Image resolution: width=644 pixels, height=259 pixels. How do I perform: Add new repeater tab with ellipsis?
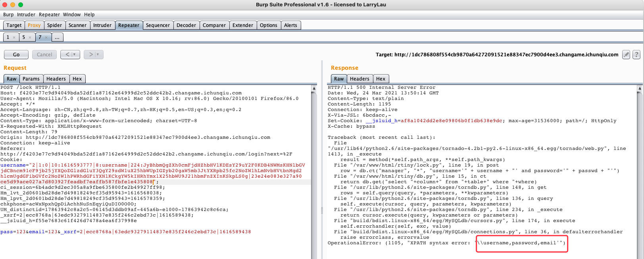[57, 37]
